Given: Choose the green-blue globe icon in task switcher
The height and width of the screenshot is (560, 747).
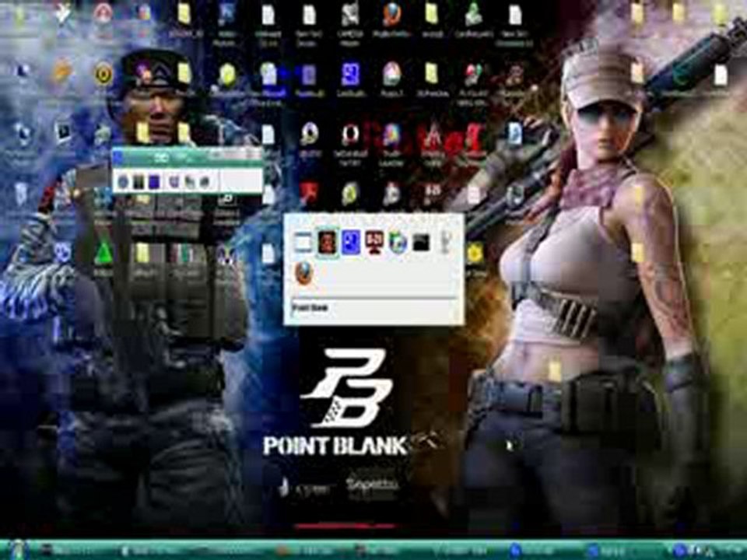Looking at the screenshot, I should [398, 243].
